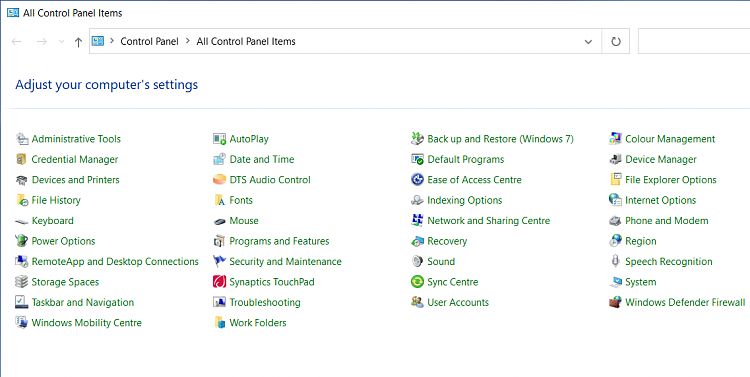Click the Programs and Features icon
This screenshot has height=377, width=750.
[220, 241]
